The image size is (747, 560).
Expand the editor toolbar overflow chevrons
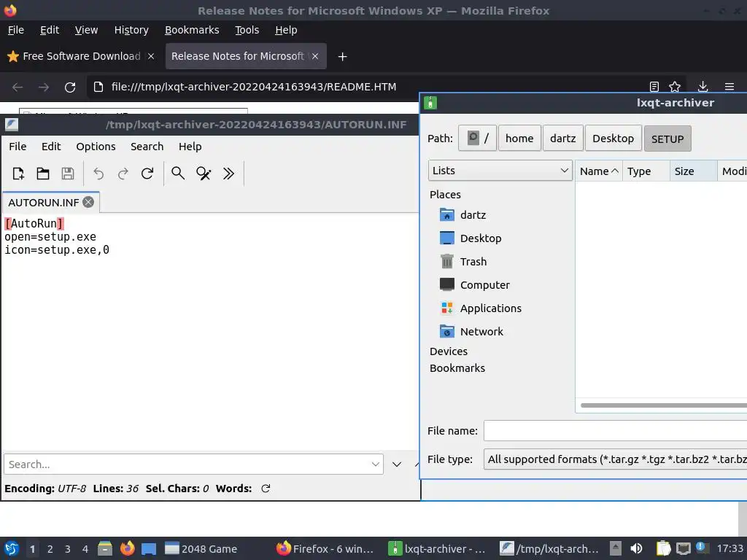click(228, 174)
